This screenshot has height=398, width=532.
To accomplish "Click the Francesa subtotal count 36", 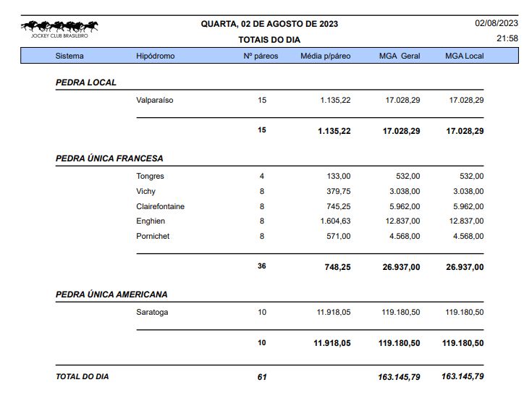I will [x=262, y=266].
